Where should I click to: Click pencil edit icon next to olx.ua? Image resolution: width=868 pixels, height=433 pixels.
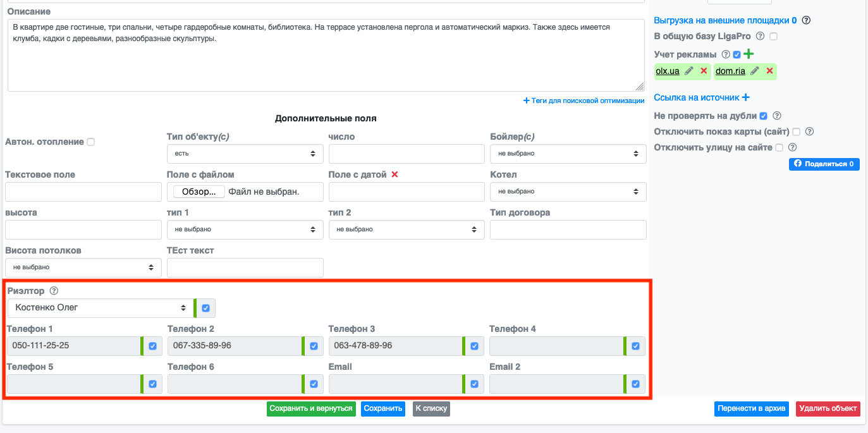(689, 71)
